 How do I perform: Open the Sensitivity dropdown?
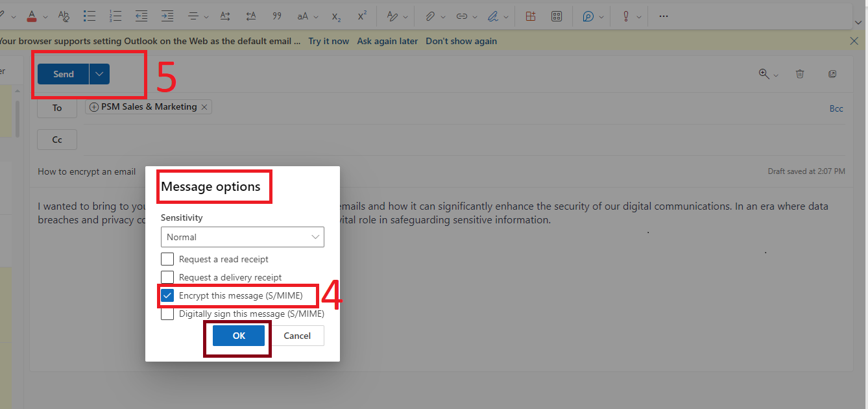point(242,237)
